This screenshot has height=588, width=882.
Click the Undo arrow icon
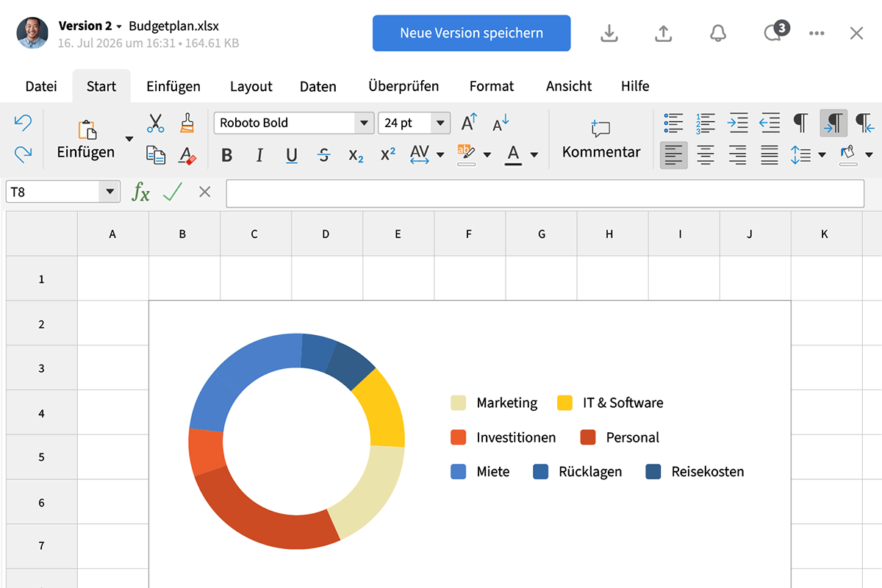pos(23,122)
